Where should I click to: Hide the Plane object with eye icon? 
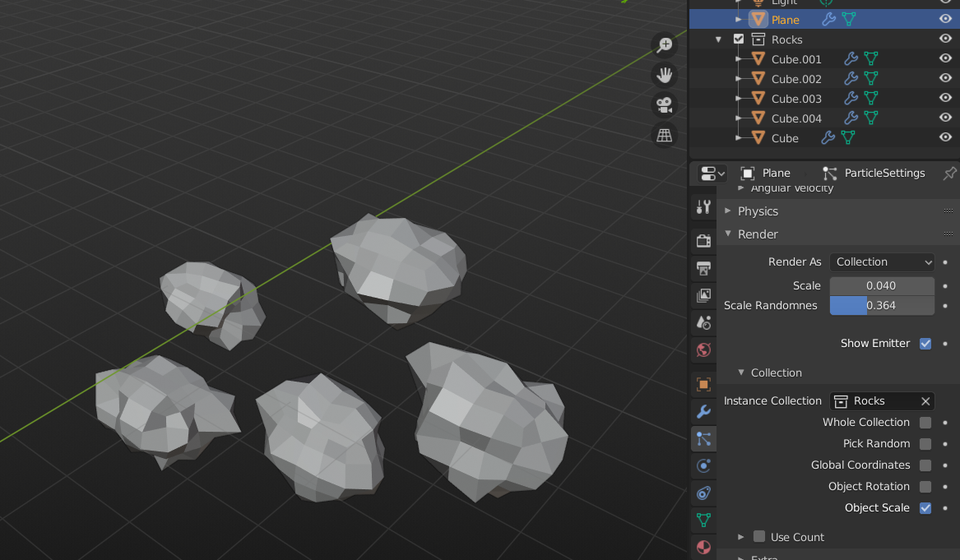pos(945,19)
